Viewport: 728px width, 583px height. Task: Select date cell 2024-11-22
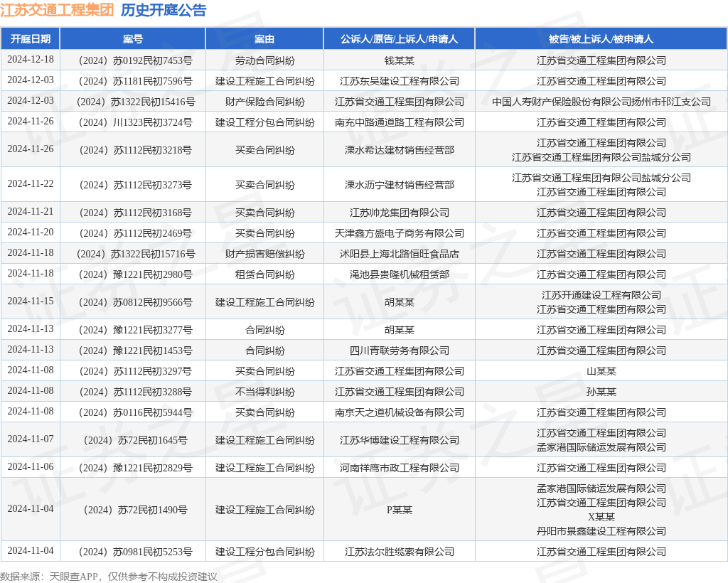(31, 184)
